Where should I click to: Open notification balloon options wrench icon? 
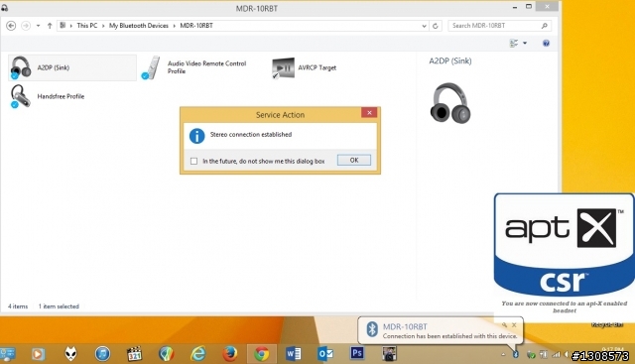point(504,324)
